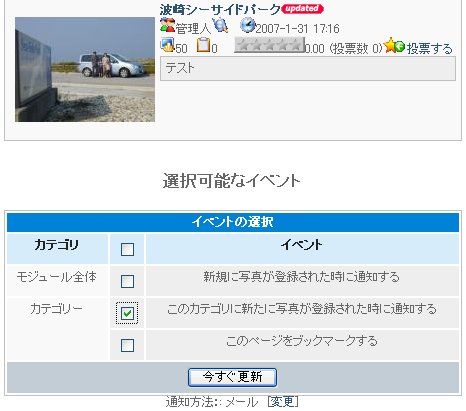Open the seaside park photo thumbnail
466x411 pixels.
point(85,69)
